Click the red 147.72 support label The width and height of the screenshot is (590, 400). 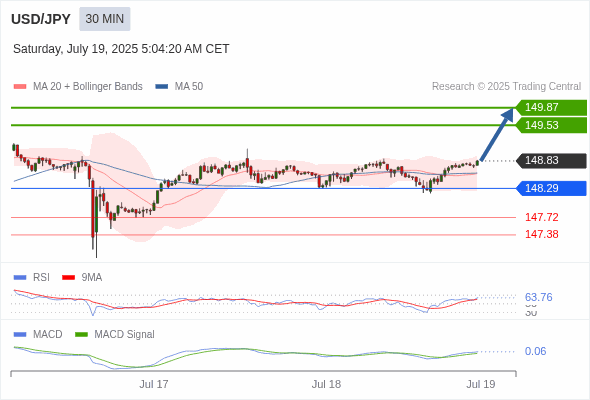pyautogui.click(x=541, y=217)
